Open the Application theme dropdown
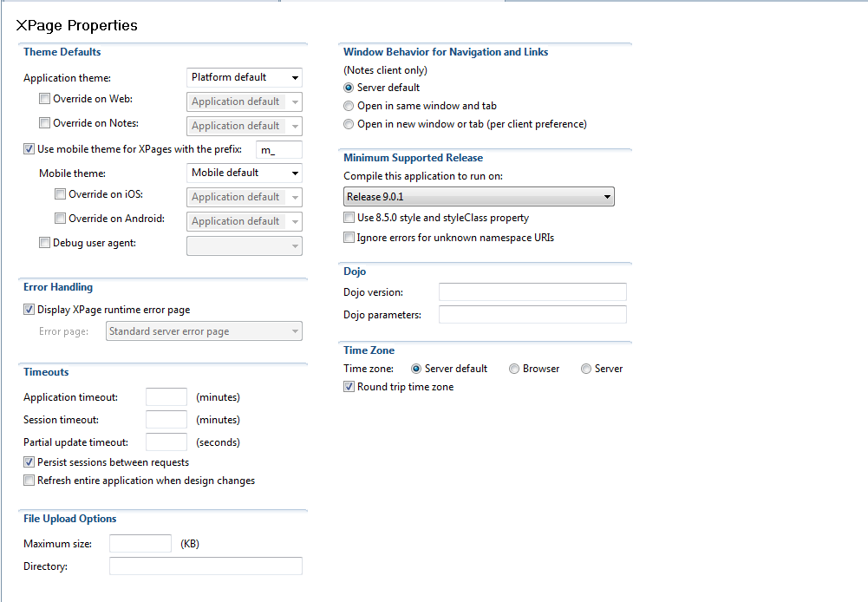The image size is (868, 602). pos(245,77)
